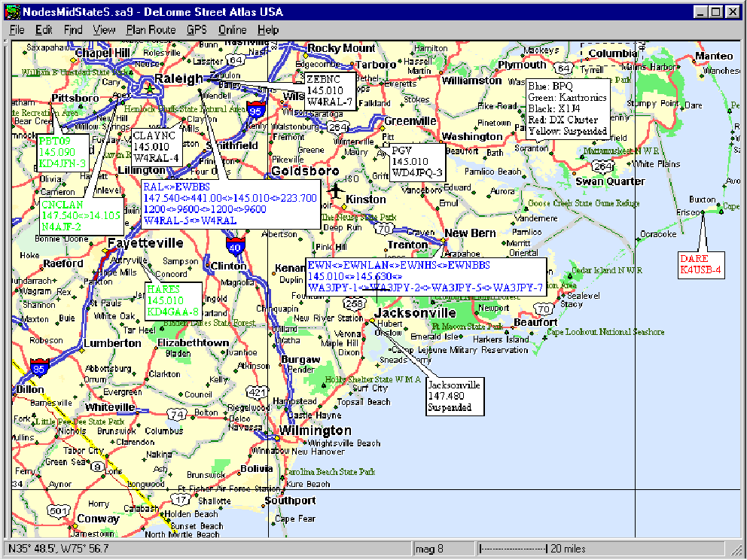Image resolution: width=747 pixels, height=560 pixels.
Task: Open the File menu
Action: click(17, 30)
